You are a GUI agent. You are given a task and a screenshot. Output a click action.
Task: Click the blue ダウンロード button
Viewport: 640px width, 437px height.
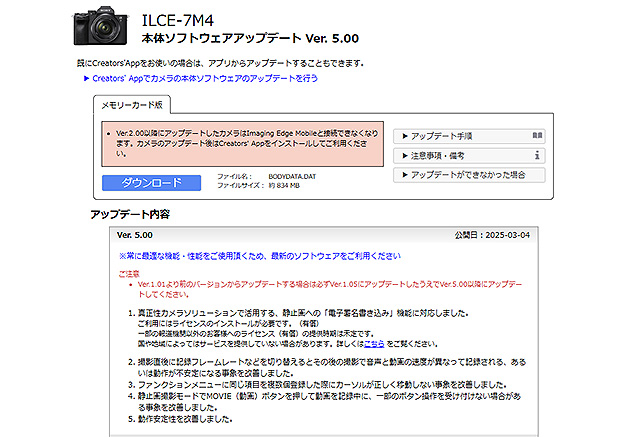[x=151, y=183]
